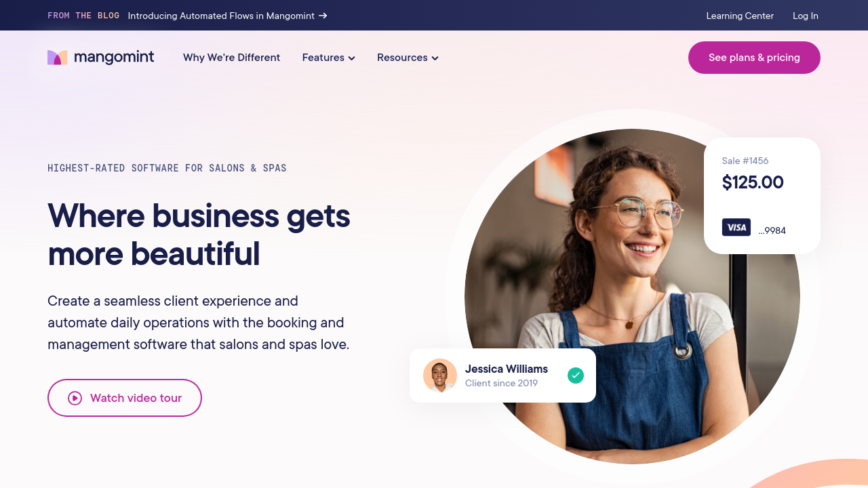868x488 pixels.
Task: Click the arrow after the blog announcement
Action: [x=323, y=16]
